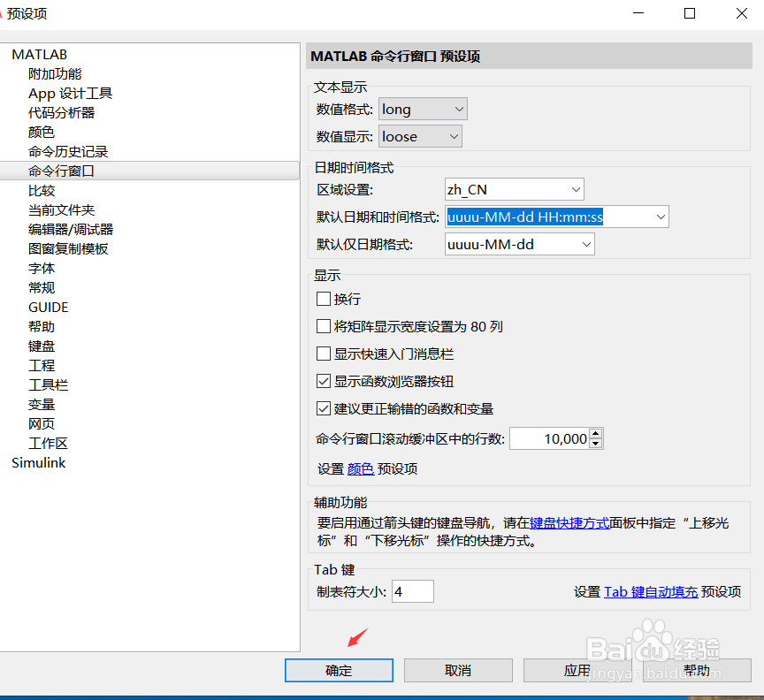Open 图窗复制模板 settings
The height and width of the screenshot is (700, 764).
point(68,249)
